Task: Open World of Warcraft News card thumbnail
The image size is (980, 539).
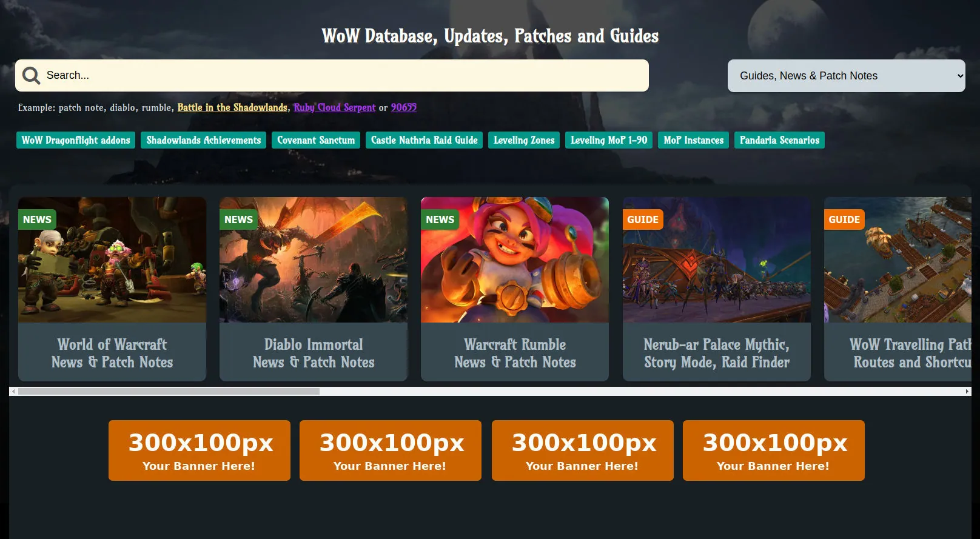Action: click(112, 259)
